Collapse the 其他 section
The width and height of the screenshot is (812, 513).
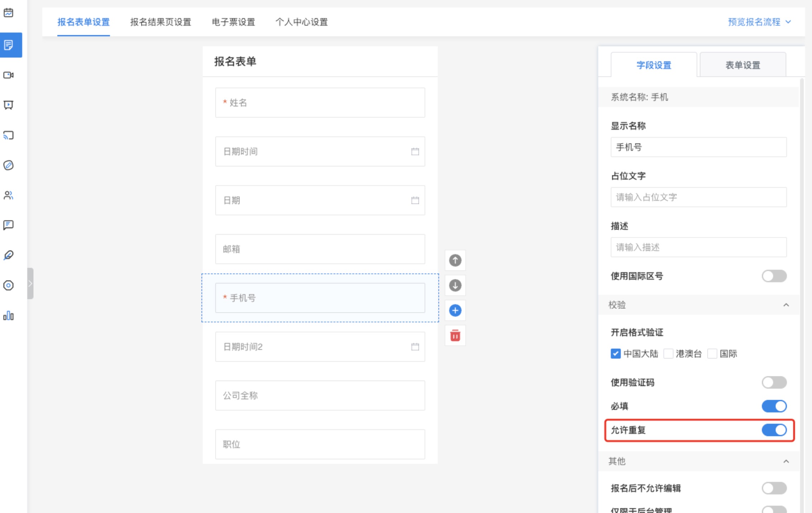786,461
